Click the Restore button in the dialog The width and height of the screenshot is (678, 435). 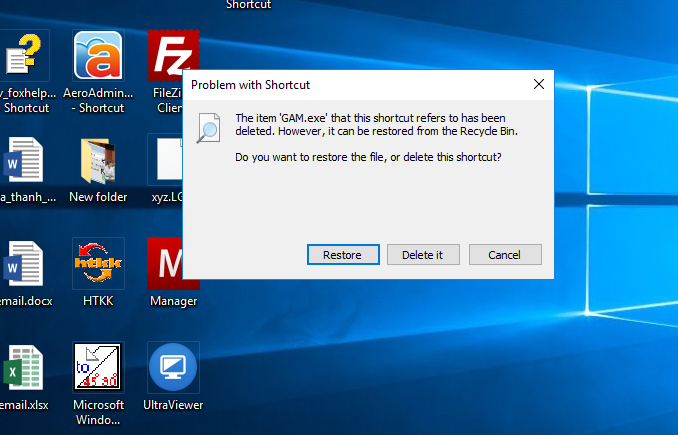point(343,255)
